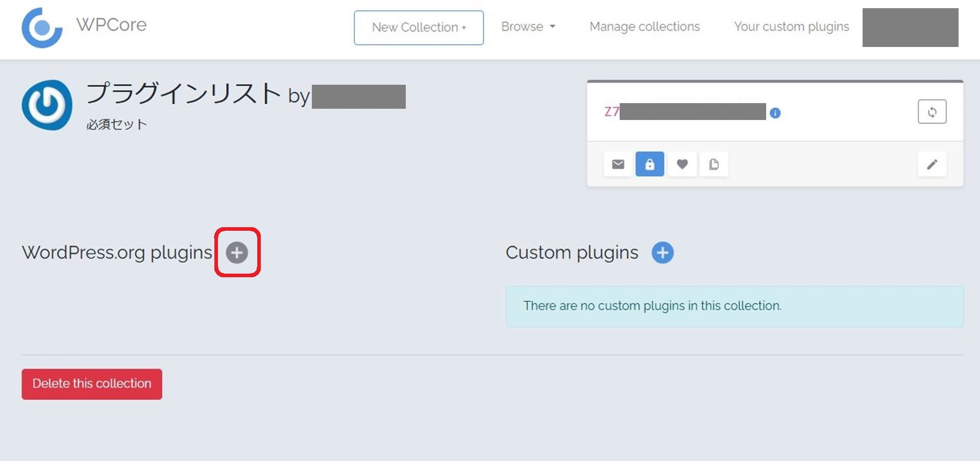Expand the Browse dropdown menu

pyautogui.click(x=528, y=27)
